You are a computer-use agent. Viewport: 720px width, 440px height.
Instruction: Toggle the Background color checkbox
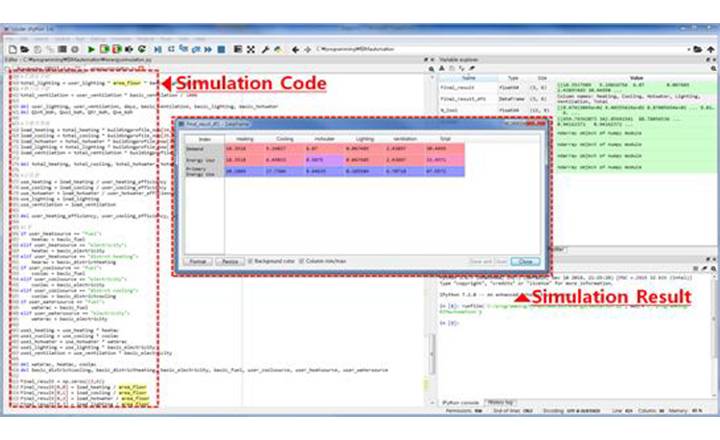pos(249,261)
